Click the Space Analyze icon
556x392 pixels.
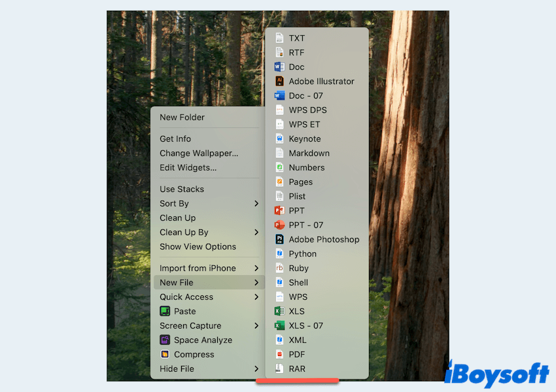coord(165,340)
